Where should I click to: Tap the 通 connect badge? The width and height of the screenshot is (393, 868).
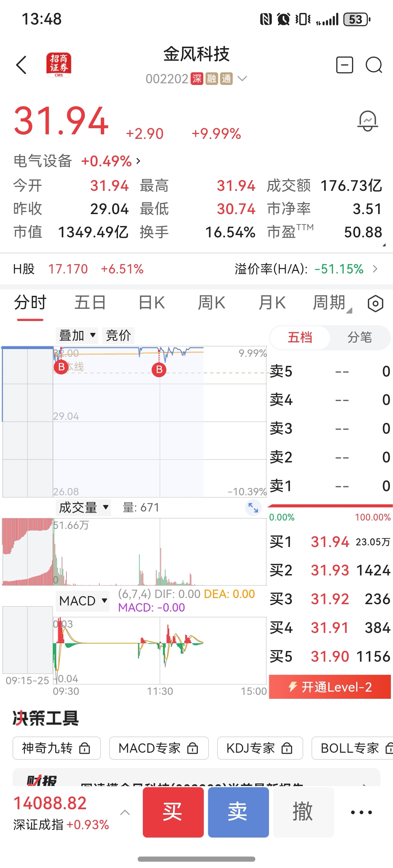(x=226, y=79)
